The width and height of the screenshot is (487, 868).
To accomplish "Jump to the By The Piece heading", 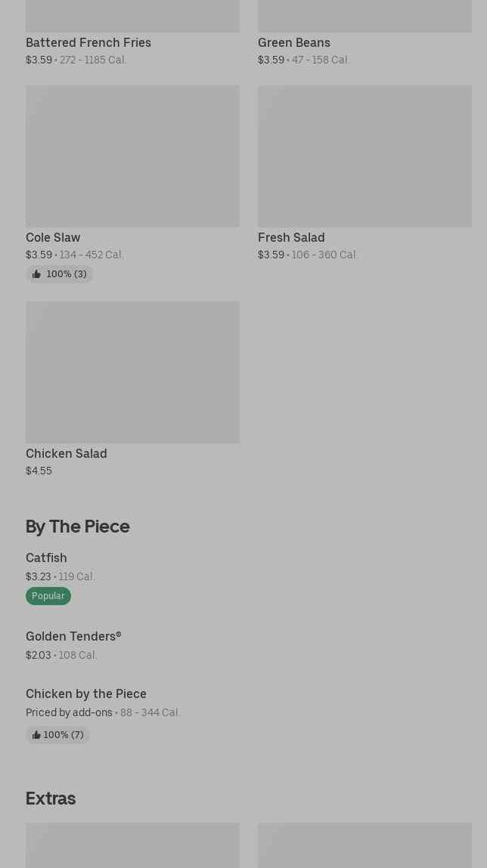I will click(78, 526).
